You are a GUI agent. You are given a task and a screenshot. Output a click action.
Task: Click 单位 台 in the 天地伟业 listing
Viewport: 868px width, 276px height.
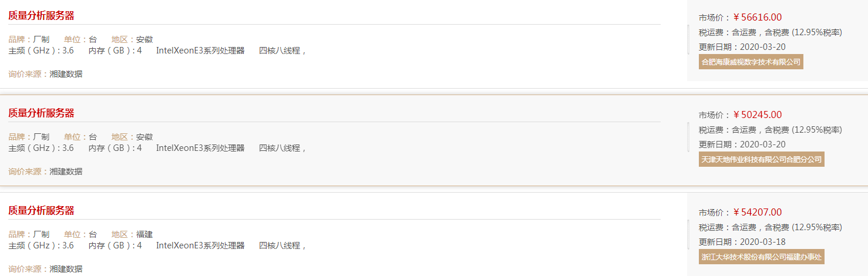click(80, 137)
